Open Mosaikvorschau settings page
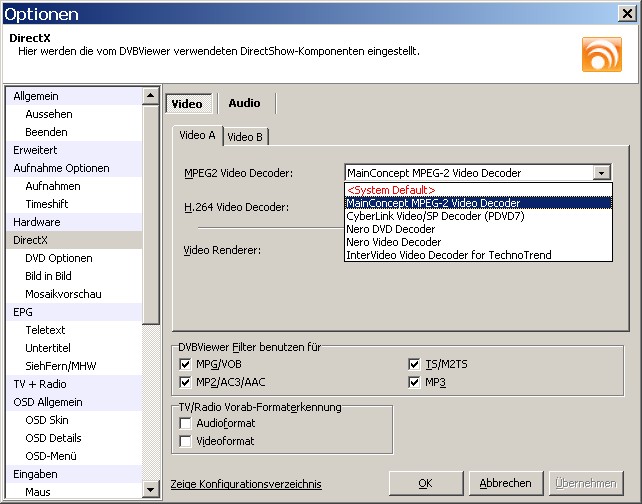Image resolution: width=642 pixels, height=504 pixels. (74, 294)
